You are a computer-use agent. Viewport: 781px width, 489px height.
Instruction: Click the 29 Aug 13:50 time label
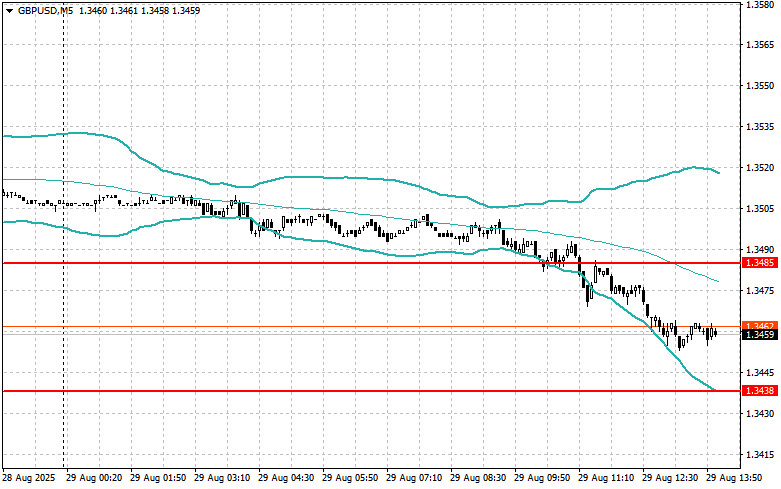(734, 478)
